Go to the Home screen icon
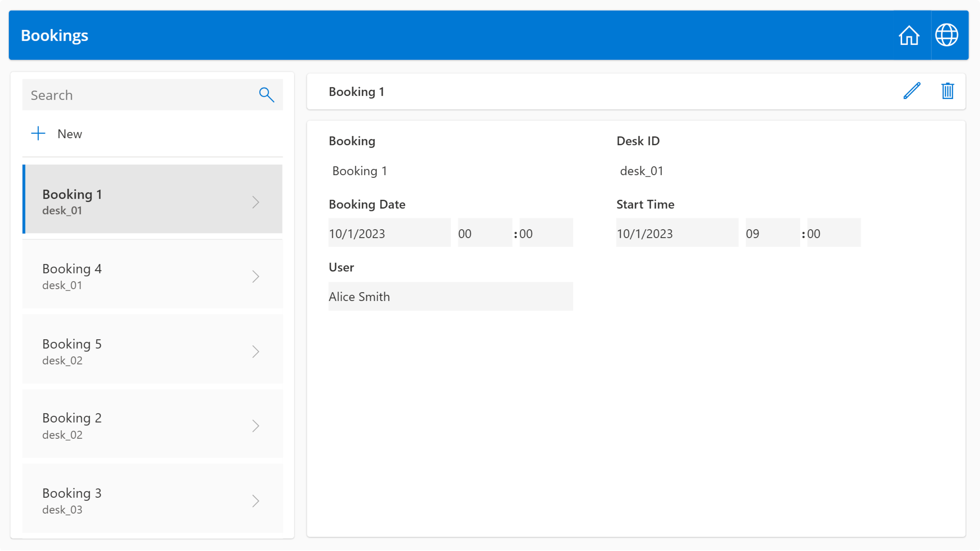Viewport: 980px width, 551px height. coord(909,35)
